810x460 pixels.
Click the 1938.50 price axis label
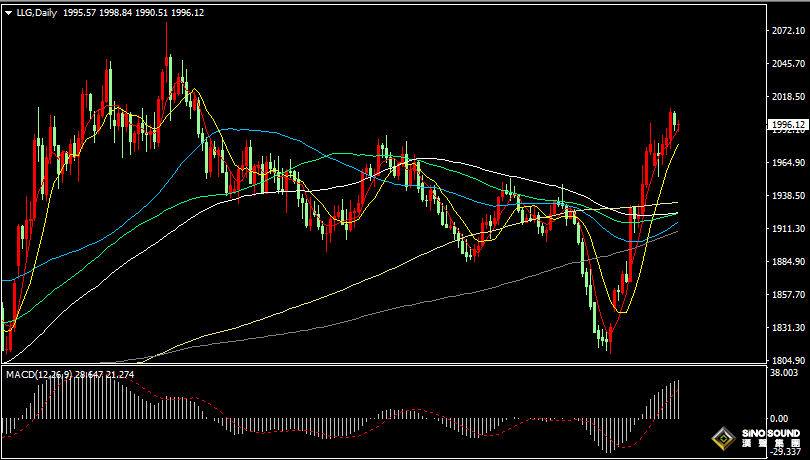(789, 196)
